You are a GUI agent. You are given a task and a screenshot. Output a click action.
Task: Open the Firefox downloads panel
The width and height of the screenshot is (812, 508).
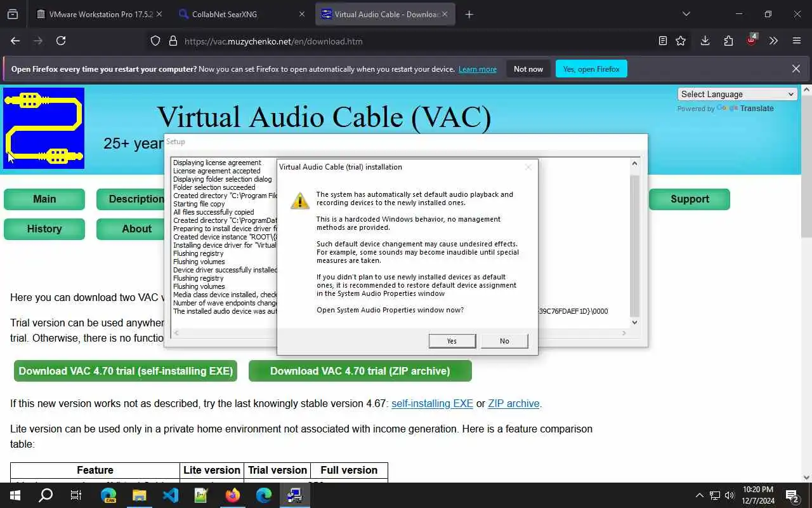point(705,41)
